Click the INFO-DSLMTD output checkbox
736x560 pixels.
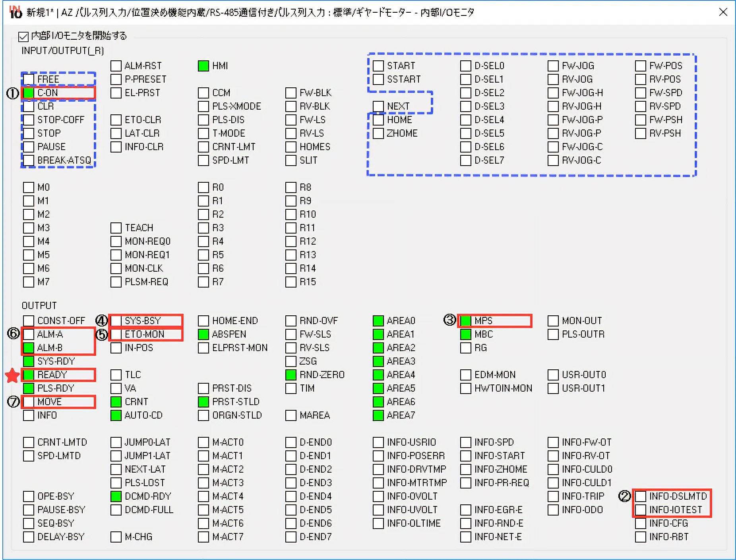pos(641,496)
